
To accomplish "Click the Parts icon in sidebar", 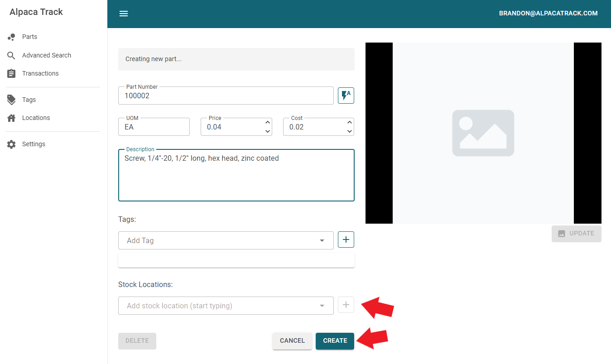I will click(11, 37).
